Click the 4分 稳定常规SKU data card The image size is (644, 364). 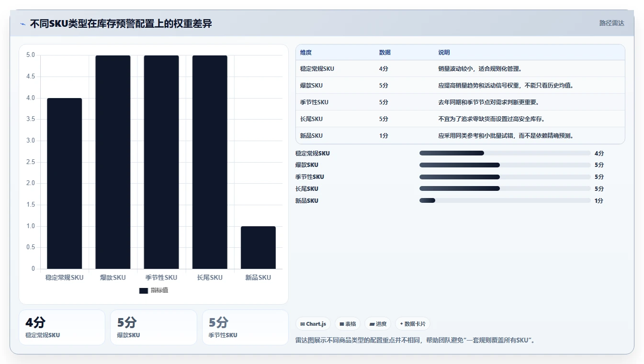62,327
